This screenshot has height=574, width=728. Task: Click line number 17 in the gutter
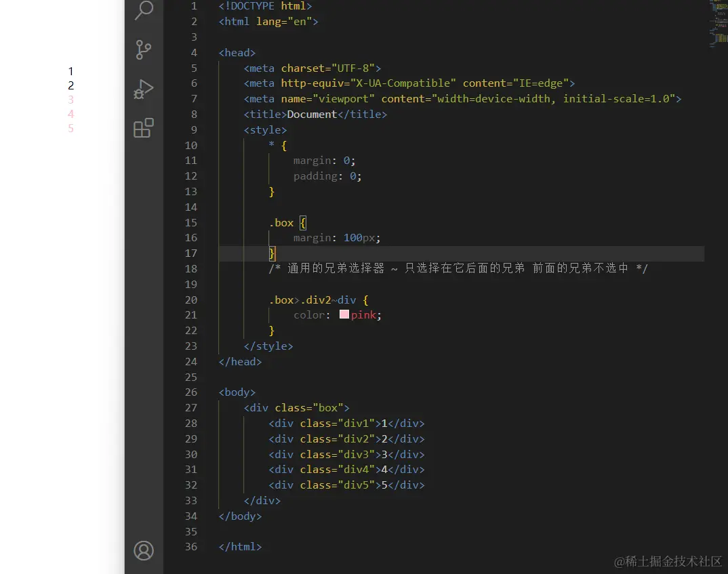pyautogui.click(x=191, y=253)
